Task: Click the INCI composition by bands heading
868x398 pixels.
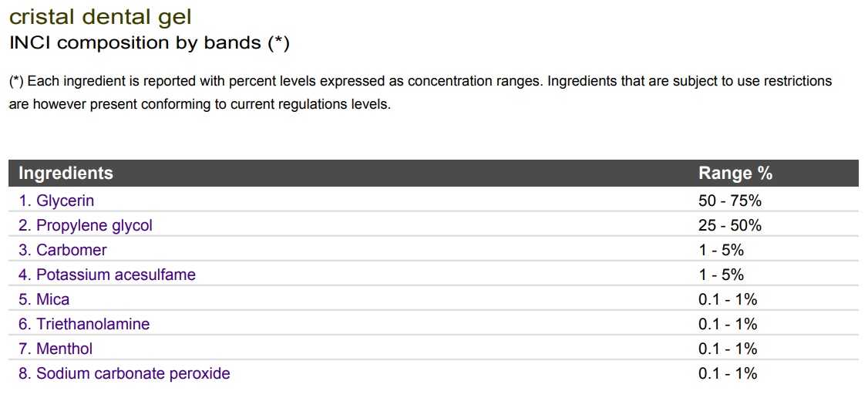Action: (x=150, y=42)
